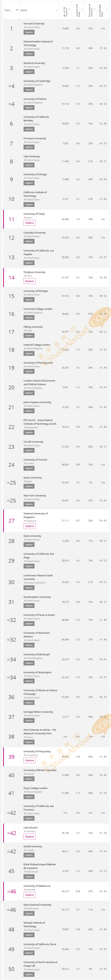Click the location pin icon under University of Tokyo
This screenshot has width=111, height=980.
tap(25, 218)
